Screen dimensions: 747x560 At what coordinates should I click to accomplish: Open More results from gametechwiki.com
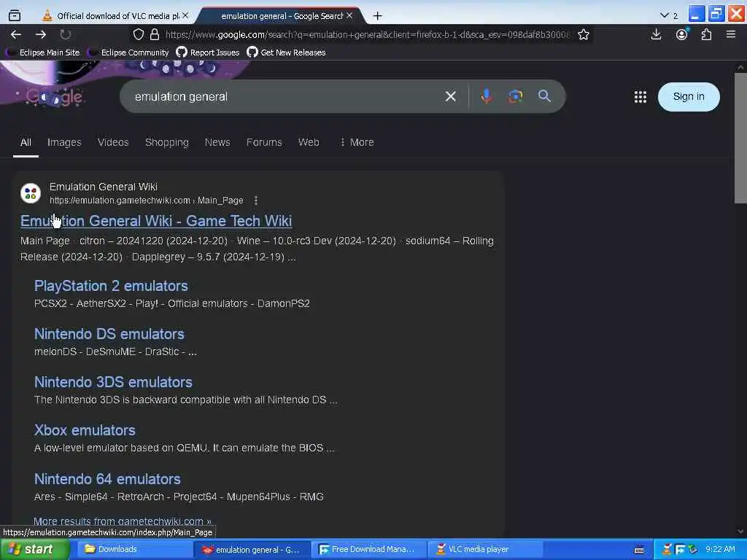tap(123, 521)
